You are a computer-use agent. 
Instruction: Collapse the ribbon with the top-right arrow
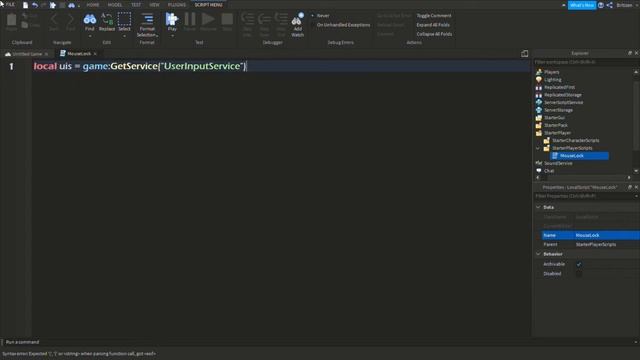(x=564, y=5)
